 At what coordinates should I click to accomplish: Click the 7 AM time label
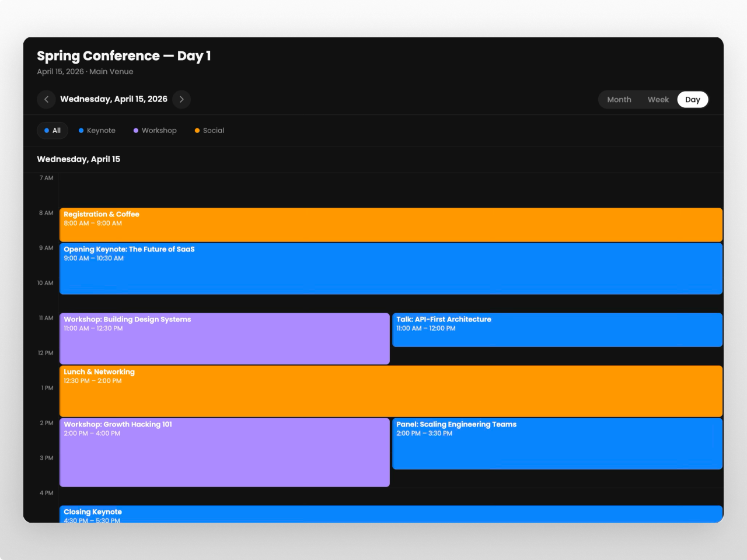pyautogui.click(x=46, y=178)
